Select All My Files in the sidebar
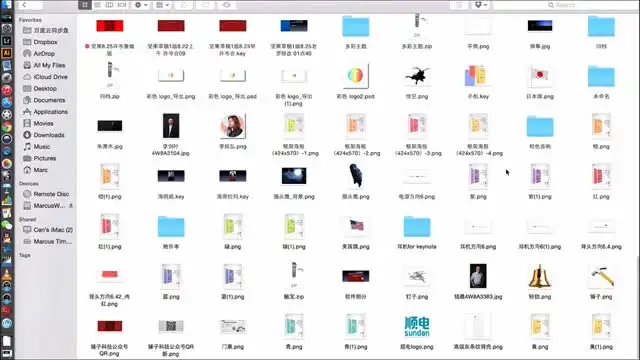 (x=49, y=65)
